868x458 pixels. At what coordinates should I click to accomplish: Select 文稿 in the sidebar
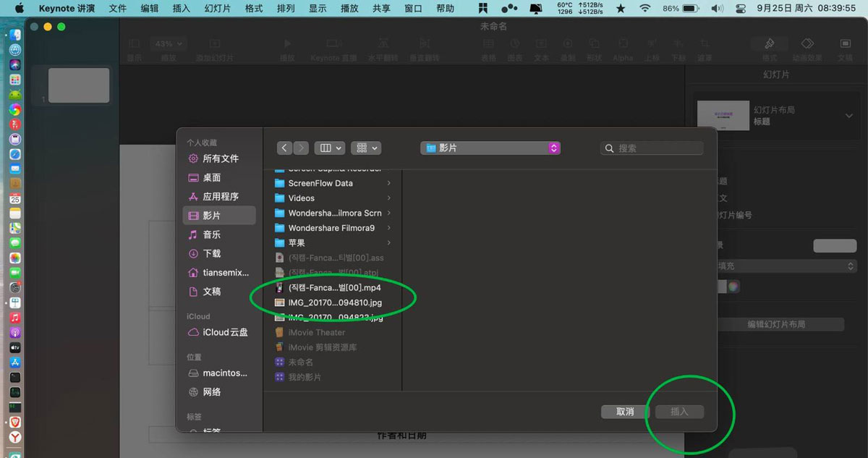(x=219, y=292)
